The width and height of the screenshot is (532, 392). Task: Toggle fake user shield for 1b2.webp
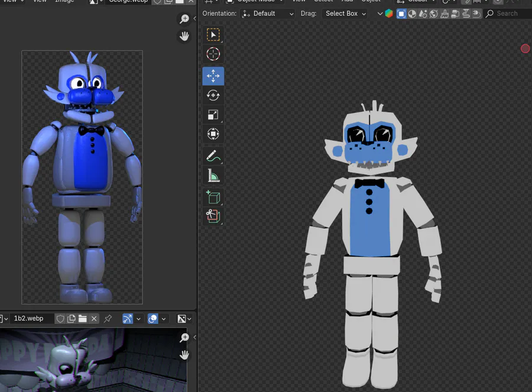coord(60,319)
